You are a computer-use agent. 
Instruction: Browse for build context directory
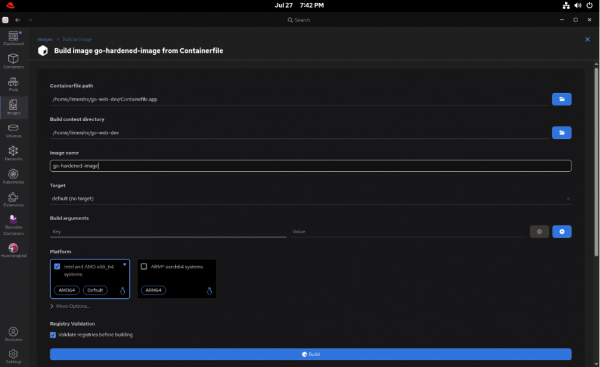561,132
